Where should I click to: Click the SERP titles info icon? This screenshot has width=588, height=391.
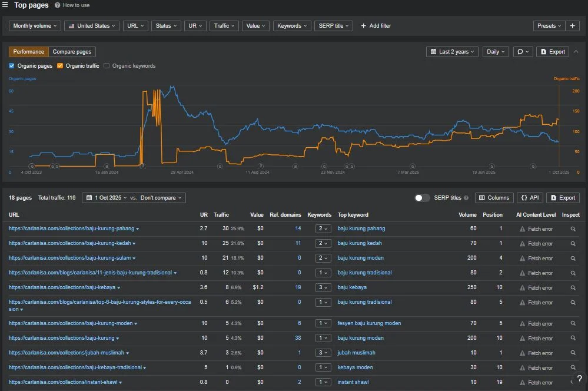coord(466,198)
